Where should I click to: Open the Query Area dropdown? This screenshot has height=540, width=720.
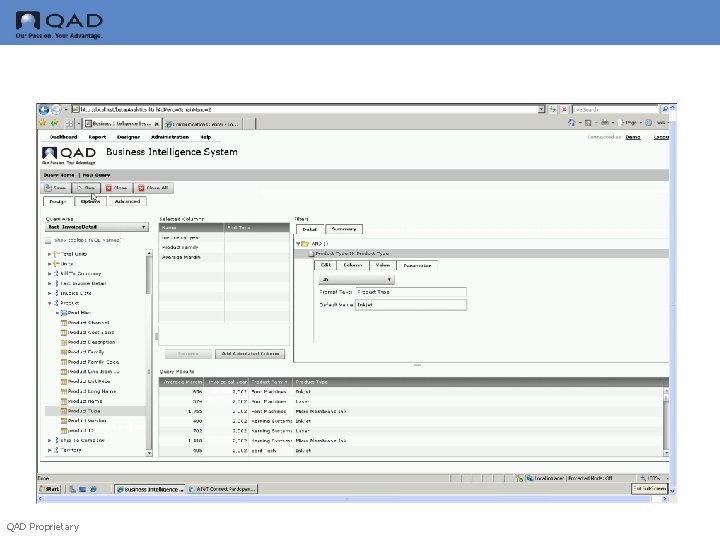(97, 227)
